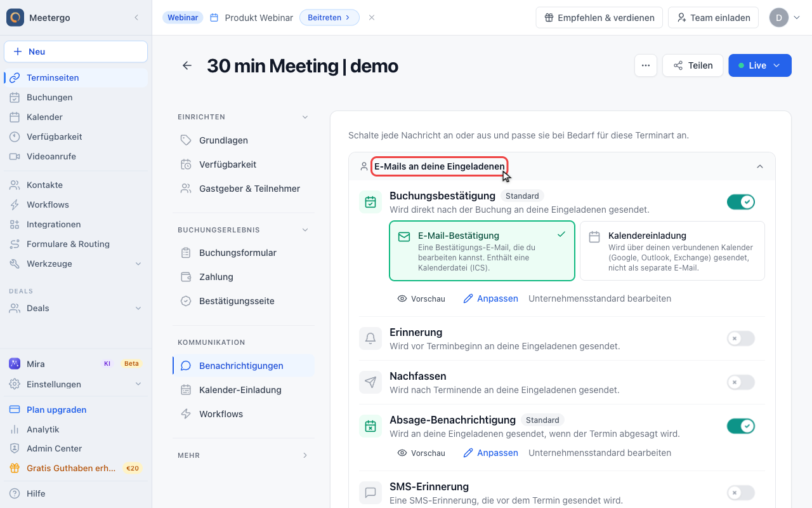
Task: Click the Zahlung wallet icon
Action: [186, 277]
